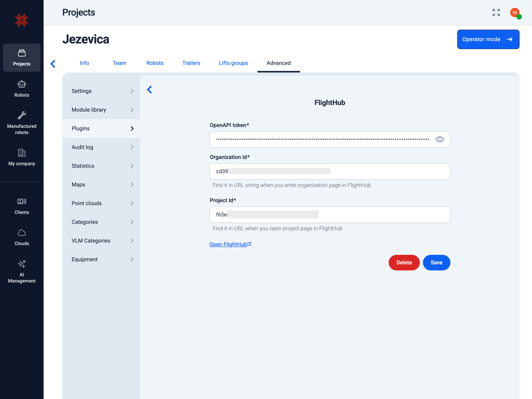Click the blue Save button
Image resolution: width=532 pixels, height=399 pixels.
(436, 263)
